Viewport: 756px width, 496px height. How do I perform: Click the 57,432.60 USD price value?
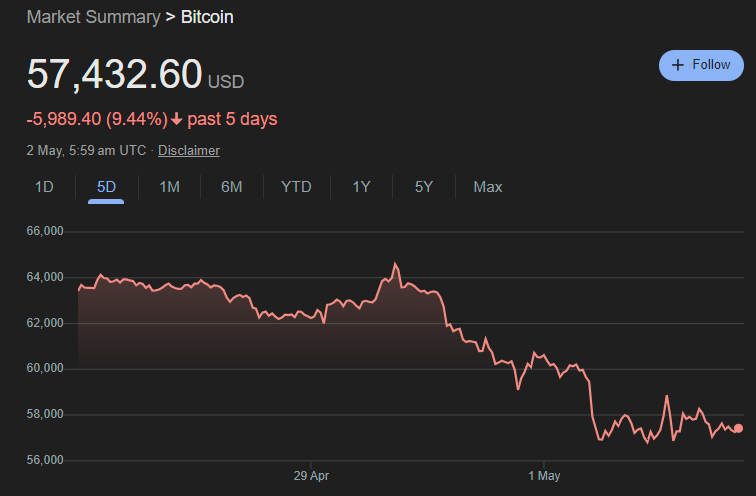click(x=135, y=74)
